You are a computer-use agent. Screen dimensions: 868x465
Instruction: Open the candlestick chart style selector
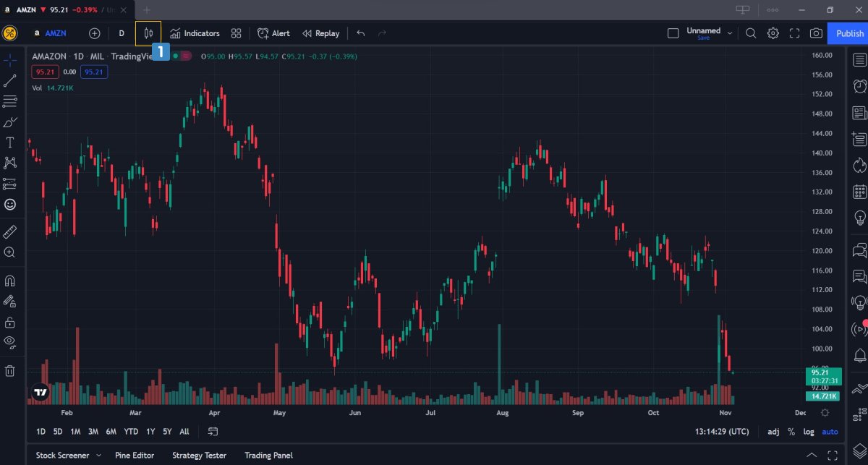click(148, 33)
